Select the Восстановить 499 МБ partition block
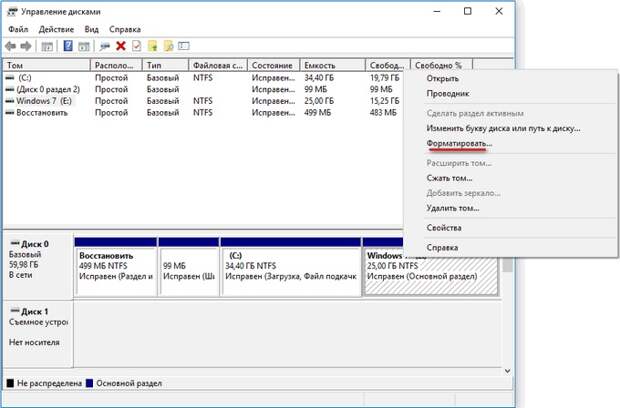620x408 pixels. (x=115, y=268)
